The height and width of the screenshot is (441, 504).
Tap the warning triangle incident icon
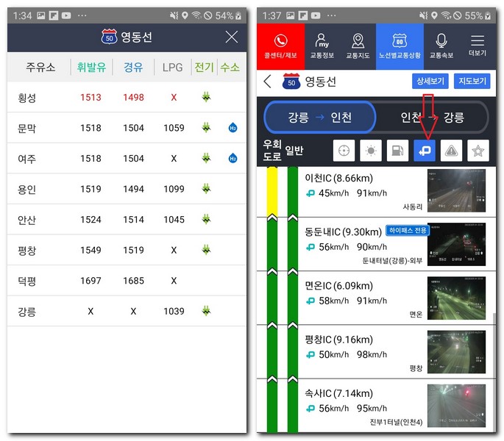coord(452,151)
